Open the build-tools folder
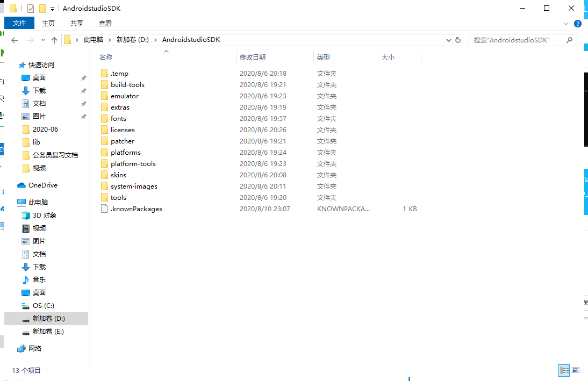Viewport: 588px width, 381px height. (128, 84)
